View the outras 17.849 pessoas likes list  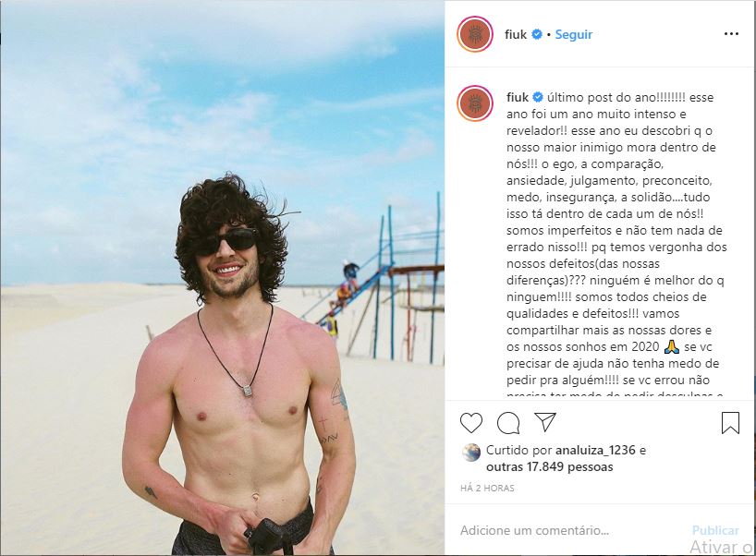tap(550, 466)
